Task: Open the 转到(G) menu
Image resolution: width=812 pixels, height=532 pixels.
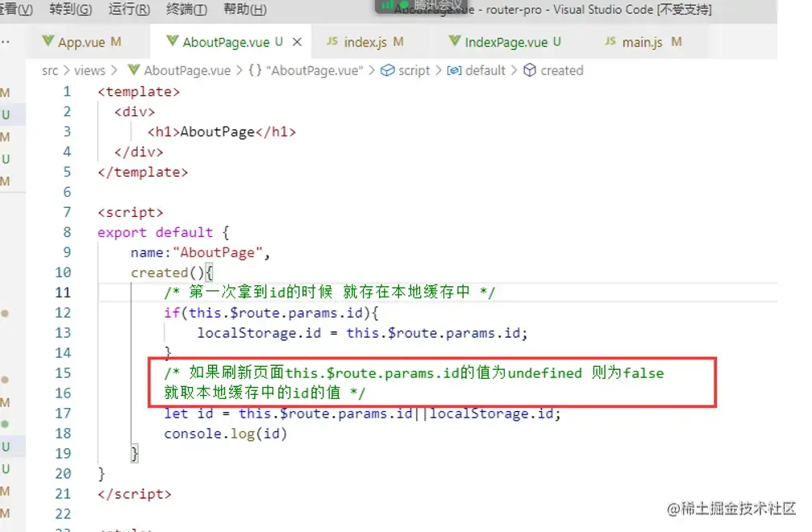Action: coord(70,10)
